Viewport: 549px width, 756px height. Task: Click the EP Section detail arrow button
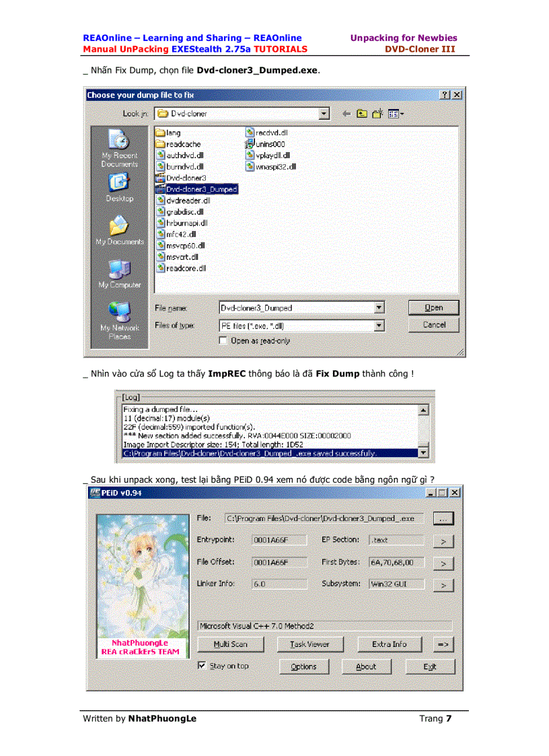tap(443, 541)
